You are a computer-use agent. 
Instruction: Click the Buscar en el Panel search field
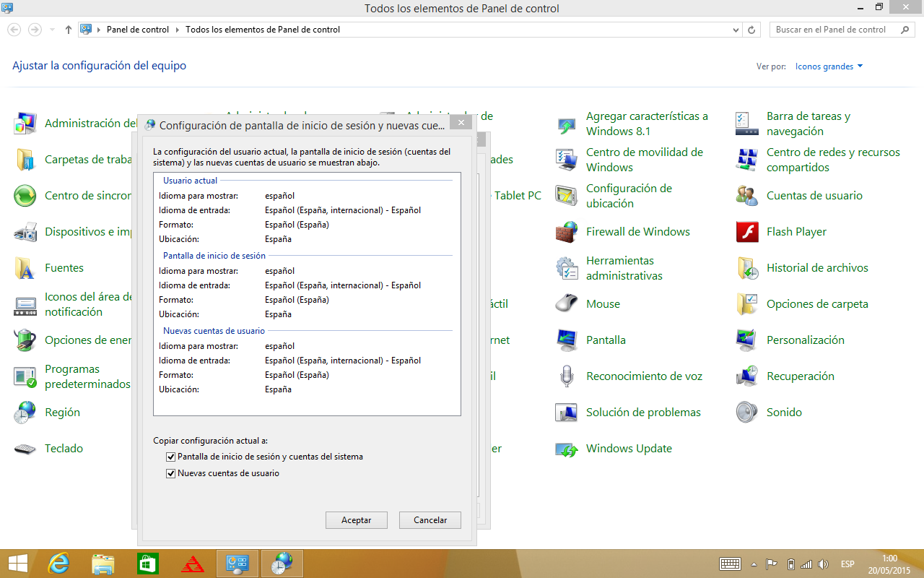(834, 30)
